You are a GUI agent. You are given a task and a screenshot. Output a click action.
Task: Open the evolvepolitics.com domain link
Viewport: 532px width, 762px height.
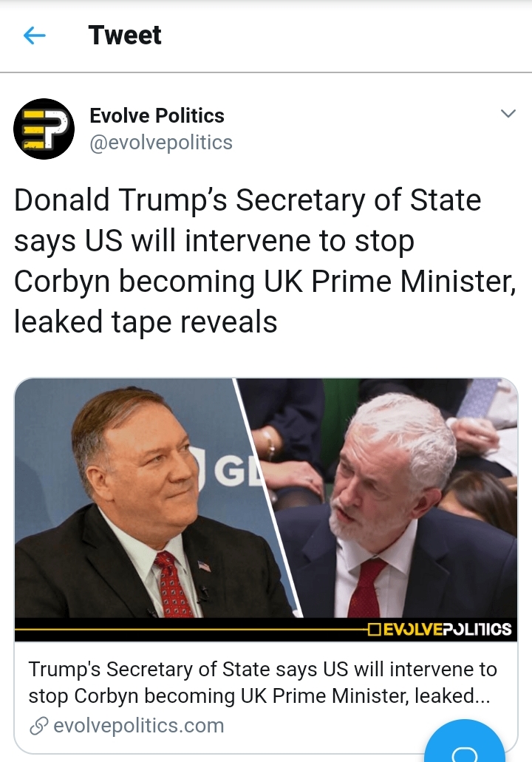click(x=138, y=726)
